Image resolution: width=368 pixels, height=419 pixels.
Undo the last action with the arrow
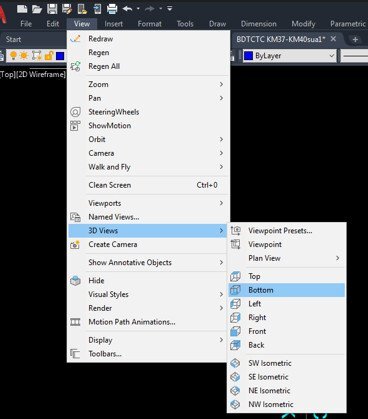coord(128,9)
